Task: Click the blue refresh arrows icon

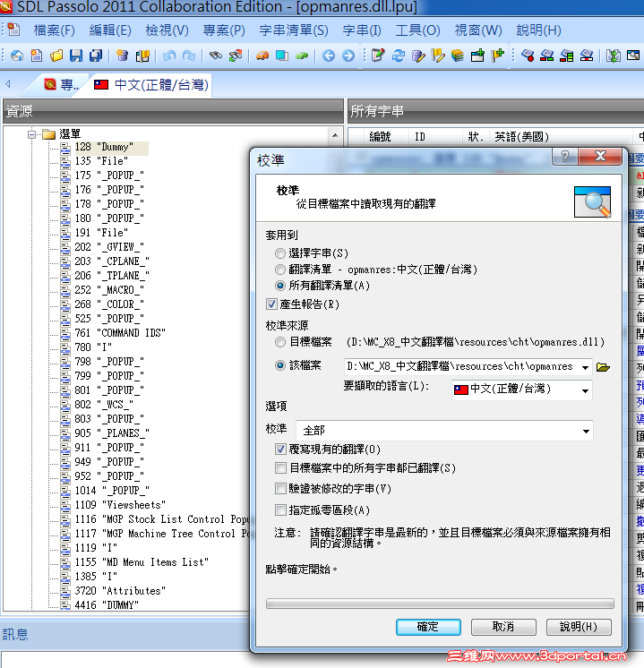Action: coord(398,56)
